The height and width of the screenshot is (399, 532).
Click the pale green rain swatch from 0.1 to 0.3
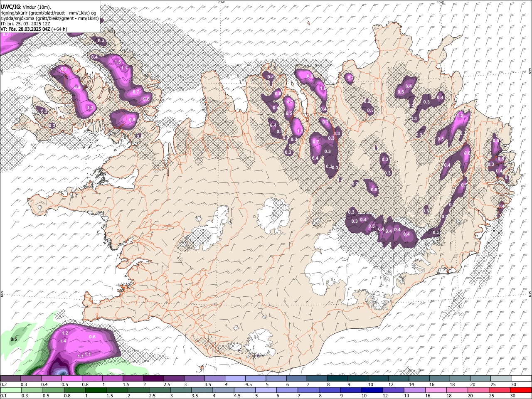(11, 390)
